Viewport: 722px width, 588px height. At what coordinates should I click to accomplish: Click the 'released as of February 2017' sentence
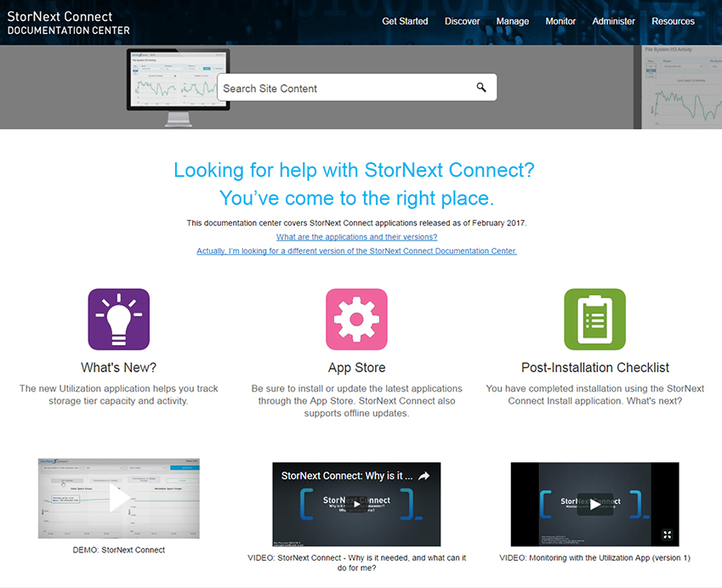(x=357, y=223)
